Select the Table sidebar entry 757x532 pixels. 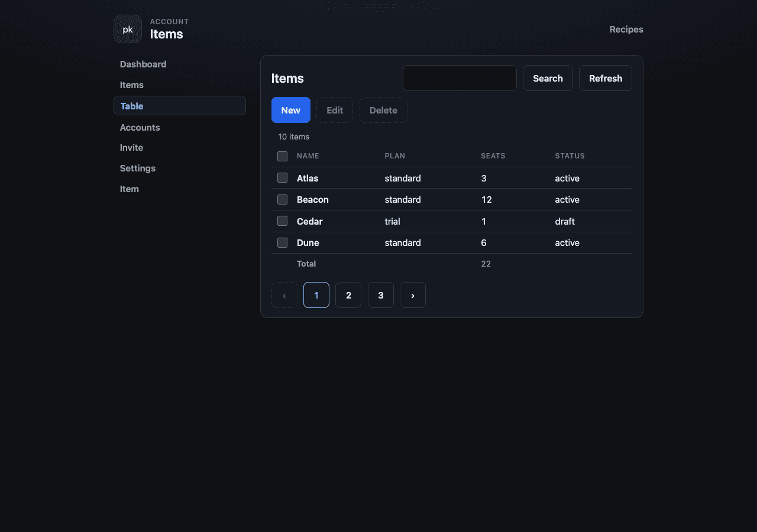180,106
